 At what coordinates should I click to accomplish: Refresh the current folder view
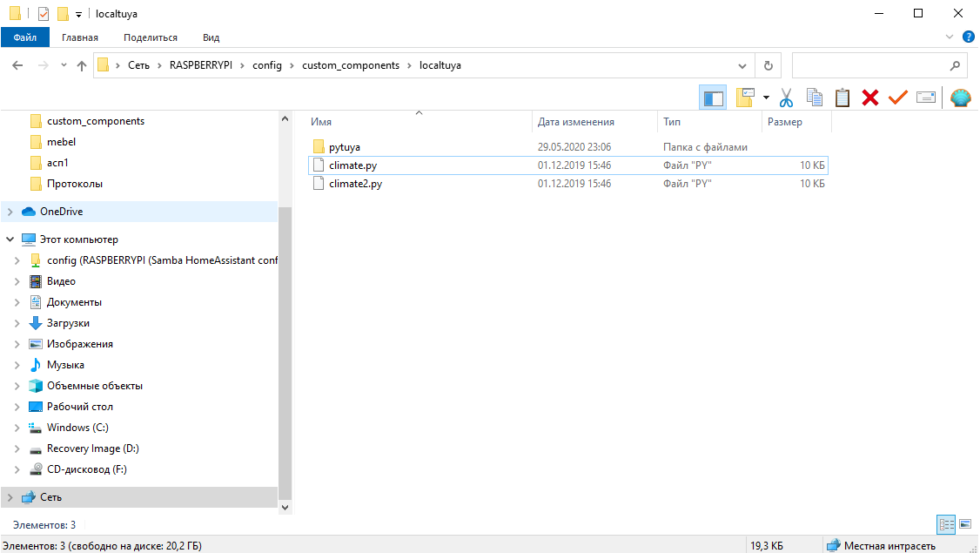[x=769, y=65]
